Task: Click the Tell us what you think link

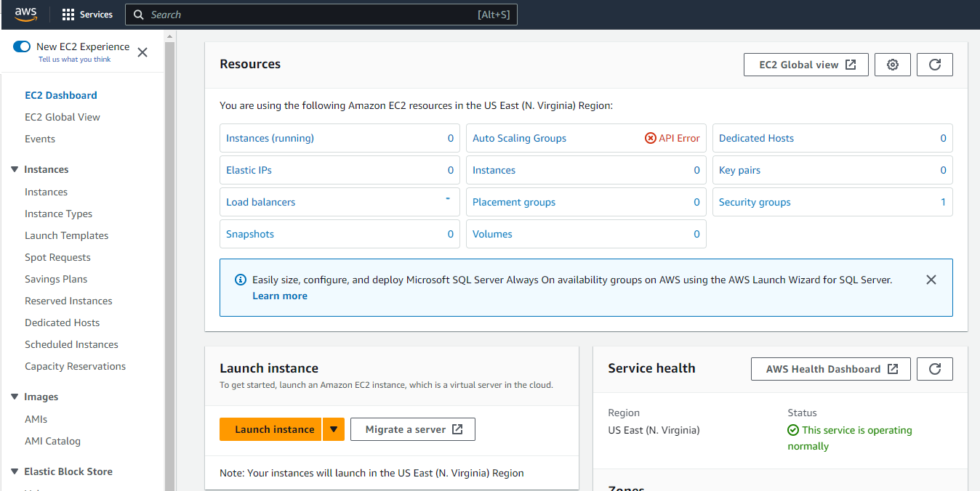Action: pyautogui.click(x=75, y=60)
